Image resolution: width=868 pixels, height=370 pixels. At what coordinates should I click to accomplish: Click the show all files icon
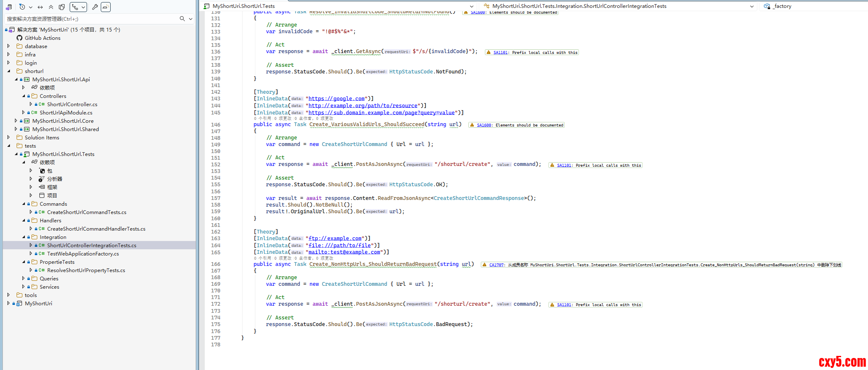62,7
